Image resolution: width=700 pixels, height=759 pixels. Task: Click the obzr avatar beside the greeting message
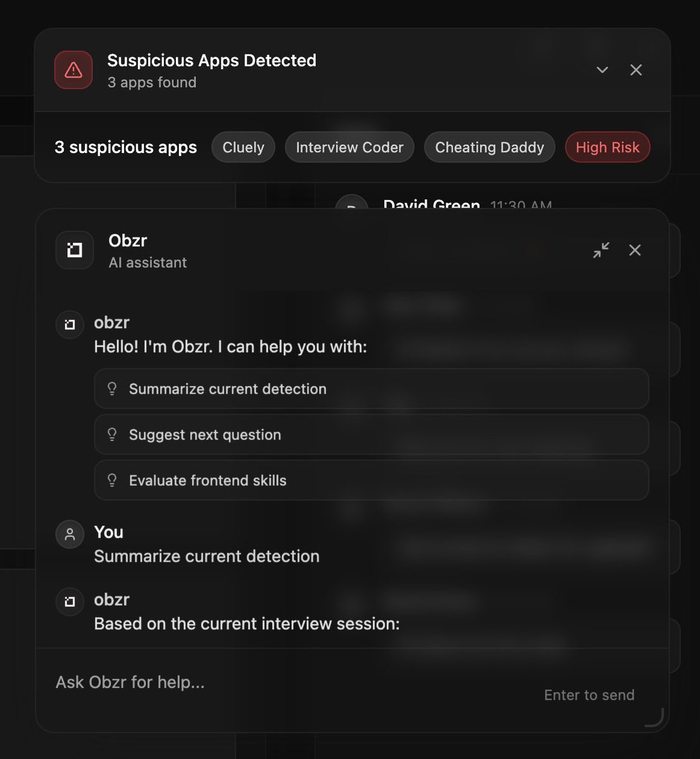click(x=70, y=324)
